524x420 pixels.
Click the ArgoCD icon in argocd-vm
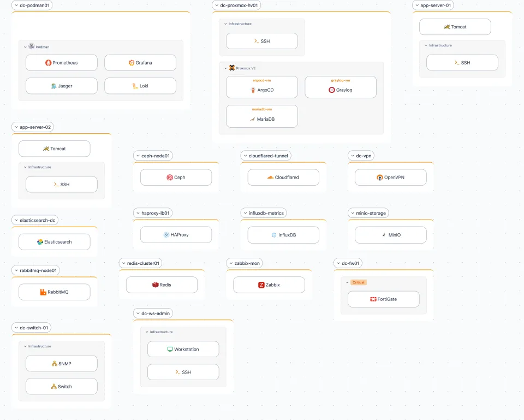coord(253,90)
